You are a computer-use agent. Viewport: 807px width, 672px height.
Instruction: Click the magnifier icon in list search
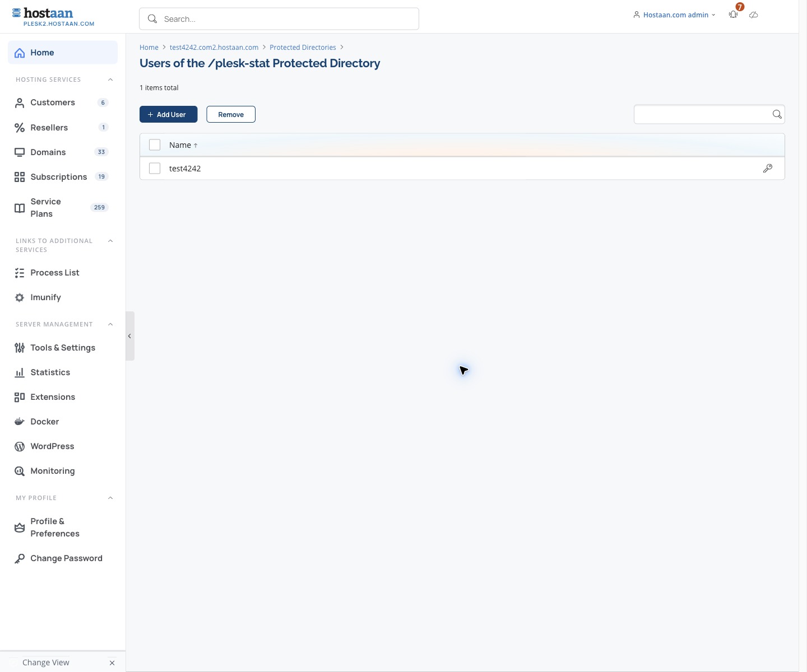click(777, 114)
